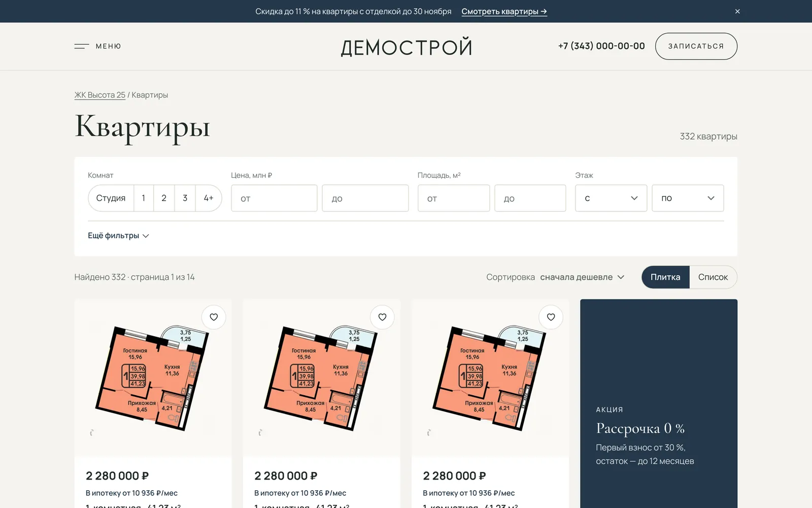
Task: Open the first apartment floor plan
Action: [153, 378]
